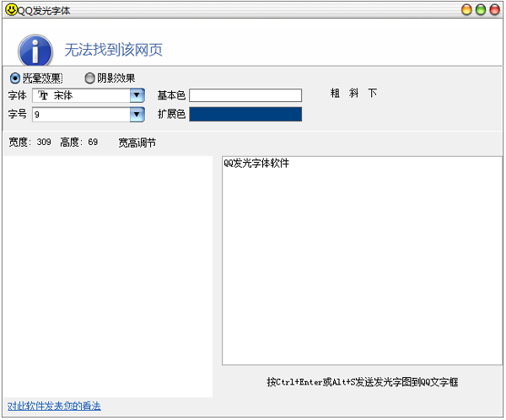Maximize with the green window button
This screenshot has width=506, height=420.
481,9
